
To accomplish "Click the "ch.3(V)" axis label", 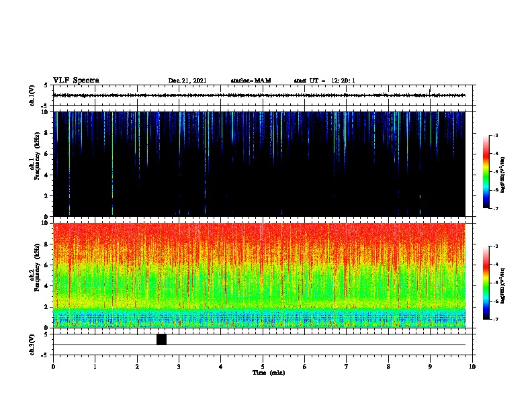I will click(x=32, y=345).
